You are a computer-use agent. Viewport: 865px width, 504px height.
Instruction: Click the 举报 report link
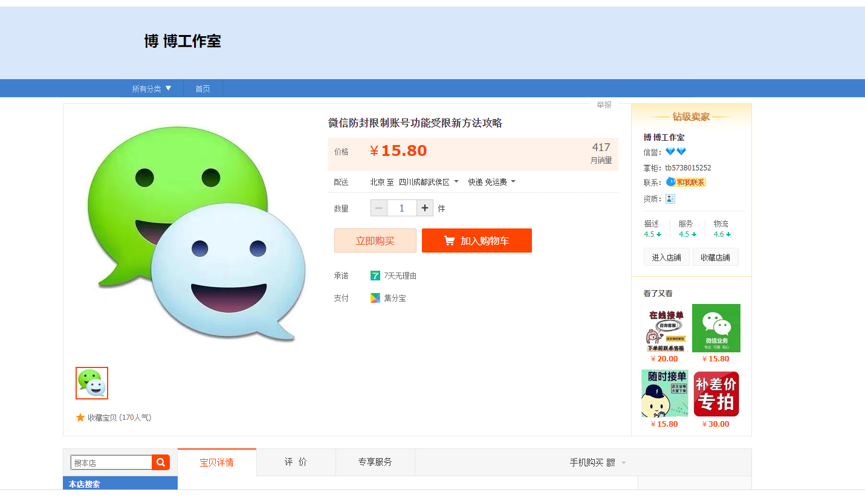[x=604, y=105]
